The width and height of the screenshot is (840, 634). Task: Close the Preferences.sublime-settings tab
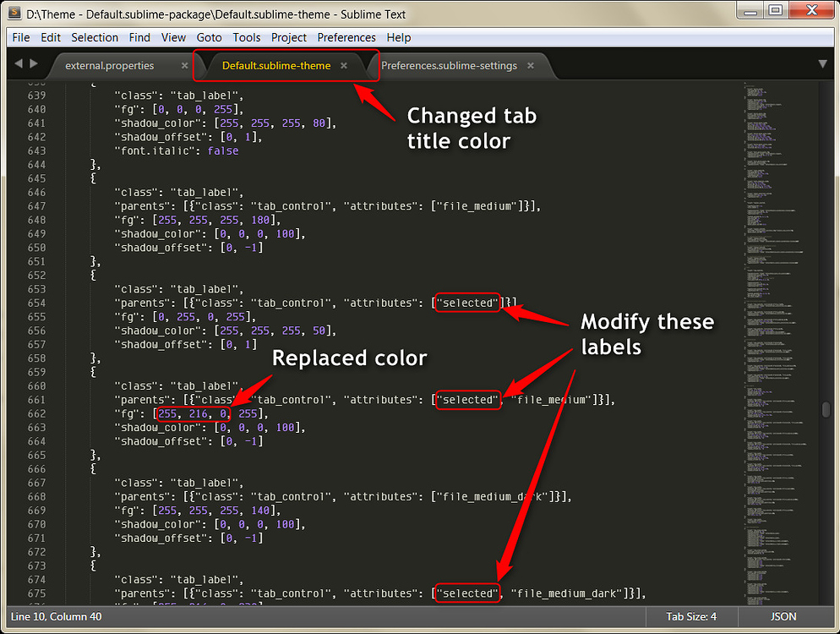531,65
